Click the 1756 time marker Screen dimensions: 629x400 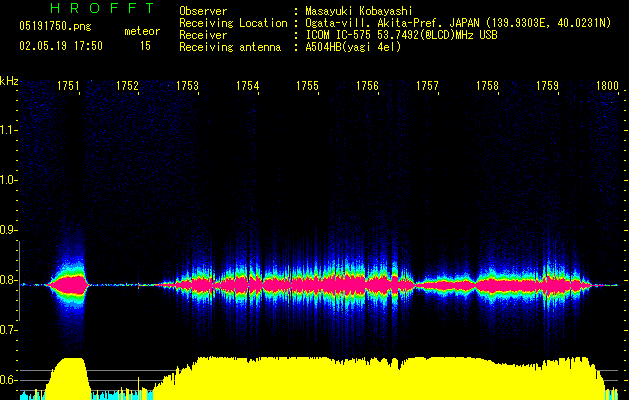point(367,86)
